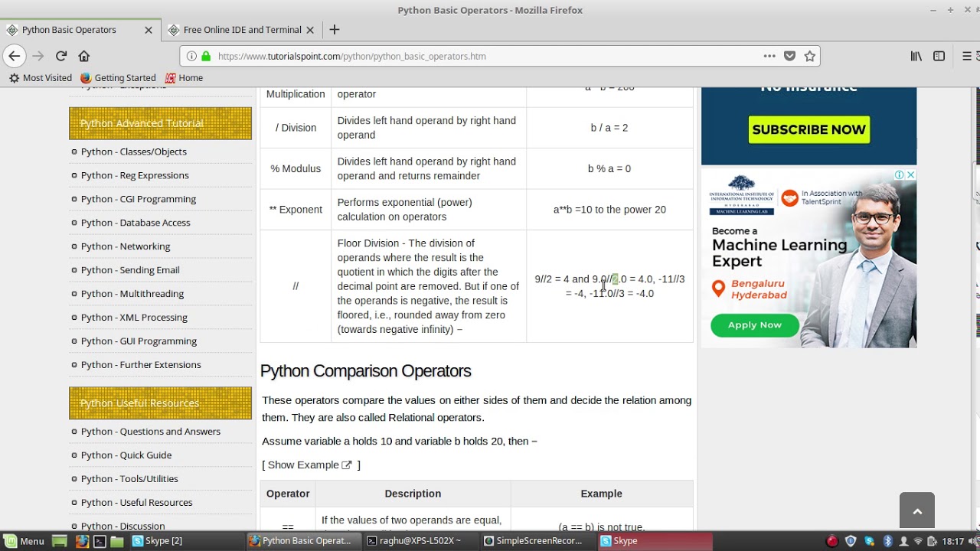Screen dimensions: 980x551
Task: Open the terminal launcher icon in taskbar
Action: tap(100, 541)
